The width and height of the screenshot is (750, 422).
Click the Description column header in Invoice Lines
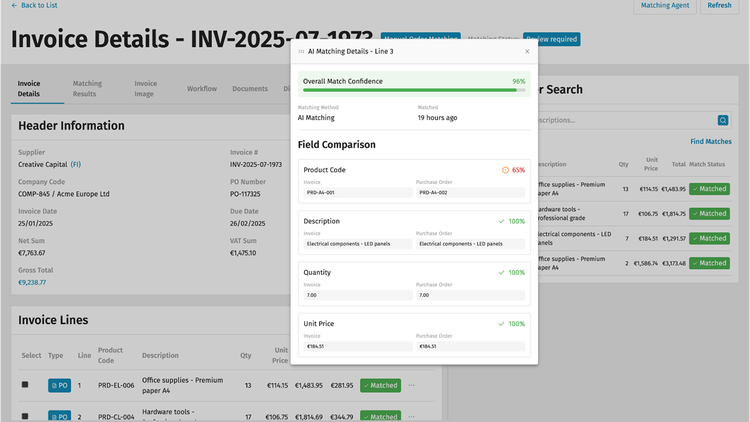click(160, 355)
